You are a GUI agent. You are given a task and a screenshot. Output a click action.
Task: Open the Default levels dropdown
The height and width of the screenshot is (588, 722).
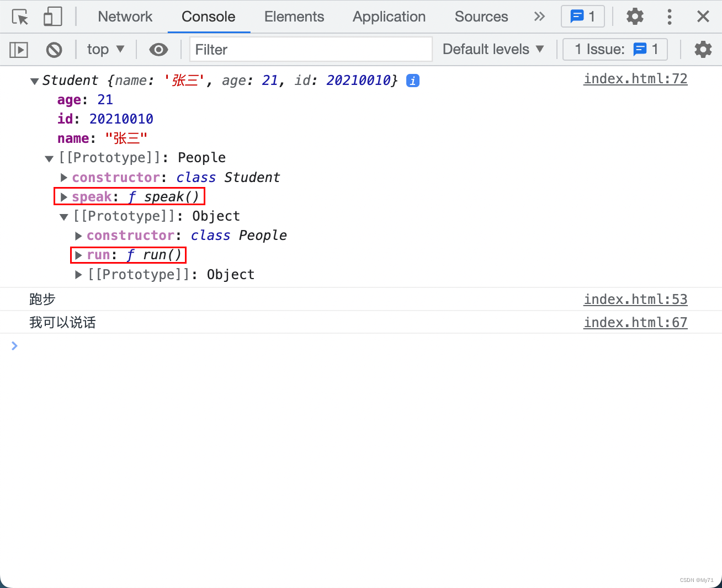pos(493,50)
